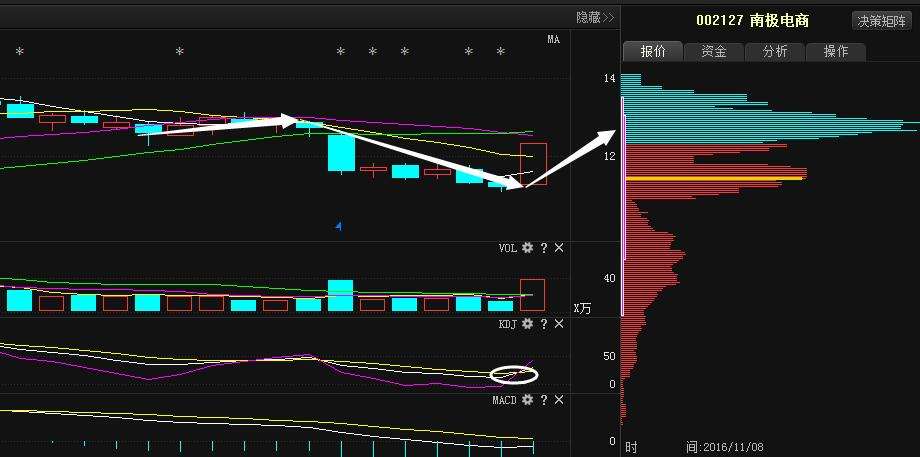Open the MACD indicator settings gear
The width and height of the screenshot is (920, 457).
[x=527, y=400]
